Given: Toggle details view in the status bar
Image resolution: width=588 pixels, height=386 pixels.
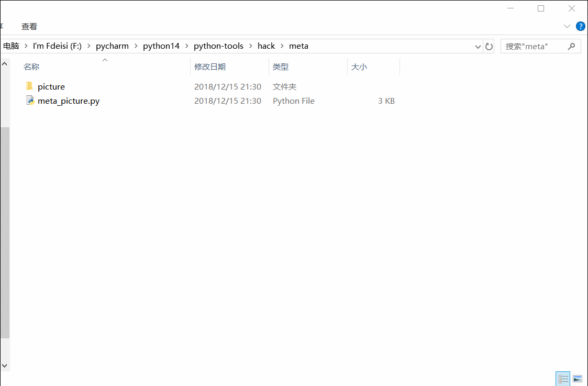Looking at the screenshot, I should 563,378.
